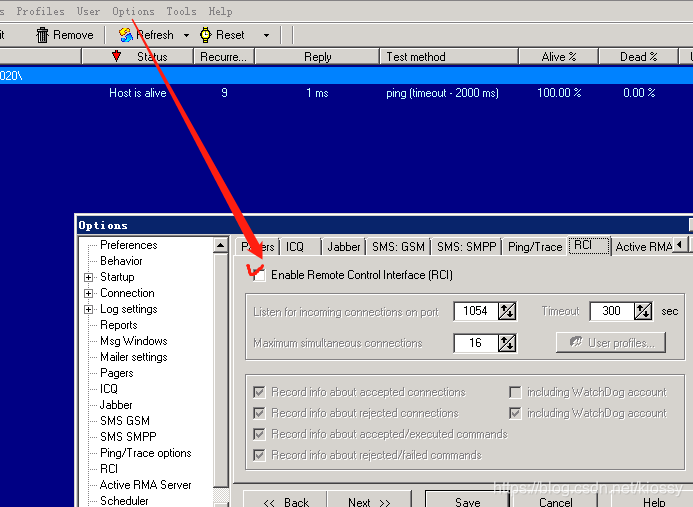This screenshot has height=507, width=693.
Task: Toggle checked 'including WatchDog account' for rejected connections
Action: pyautogui.click(x=515, y=413)
